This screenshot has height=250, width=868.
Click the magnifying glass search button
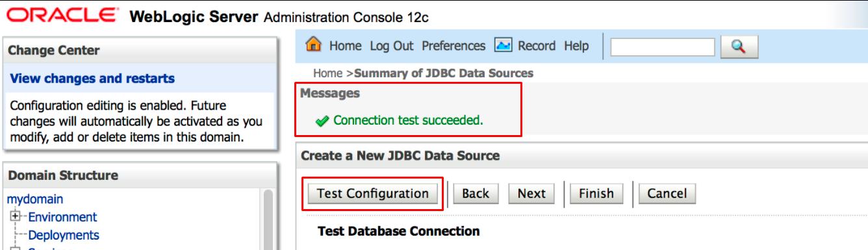[x=737, y=47]
